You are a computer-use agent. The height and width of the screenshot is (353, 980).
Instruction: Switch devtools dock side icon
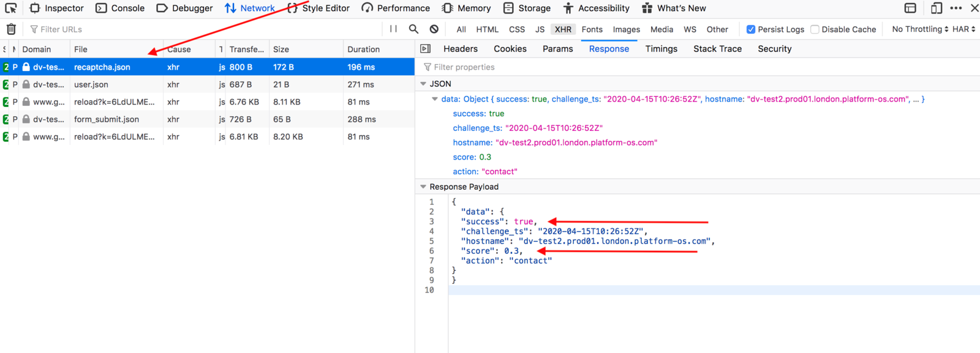910,8
